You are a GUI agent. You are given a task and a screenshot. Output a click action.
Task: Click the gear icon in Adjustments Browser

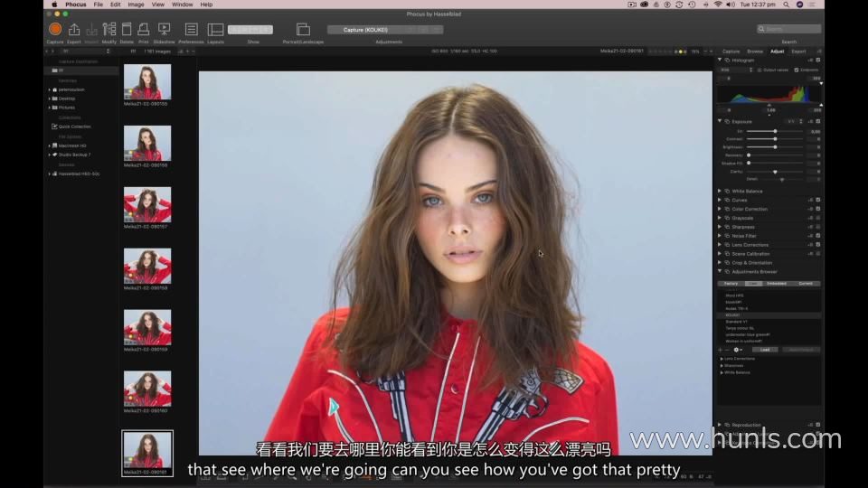tap(737, 350)
